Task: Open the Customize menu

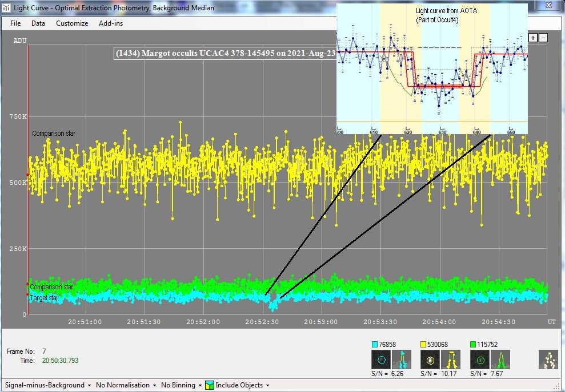Action: (72, 23)
